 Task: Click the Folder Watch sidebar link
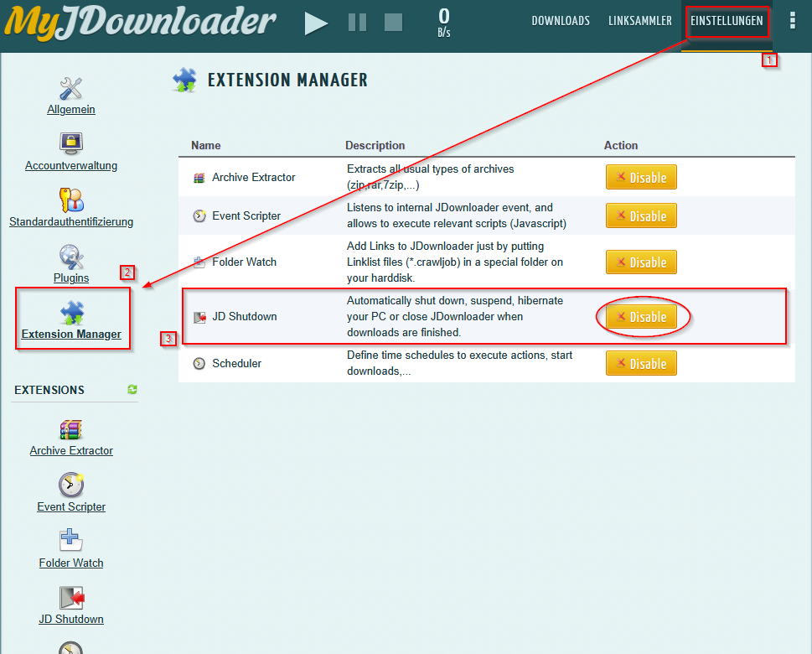[x=71, y=563]
